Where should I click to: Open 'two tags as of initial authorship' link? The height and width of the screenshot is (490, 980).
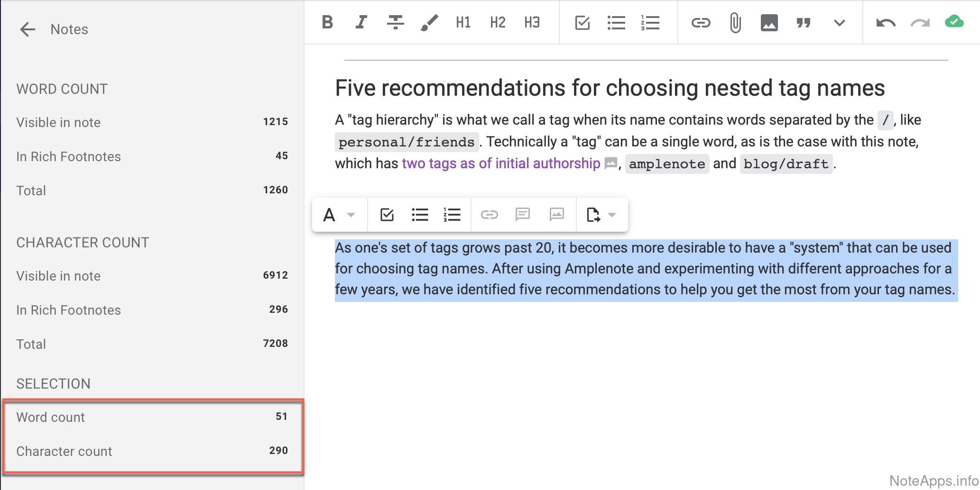pos(501,163)
